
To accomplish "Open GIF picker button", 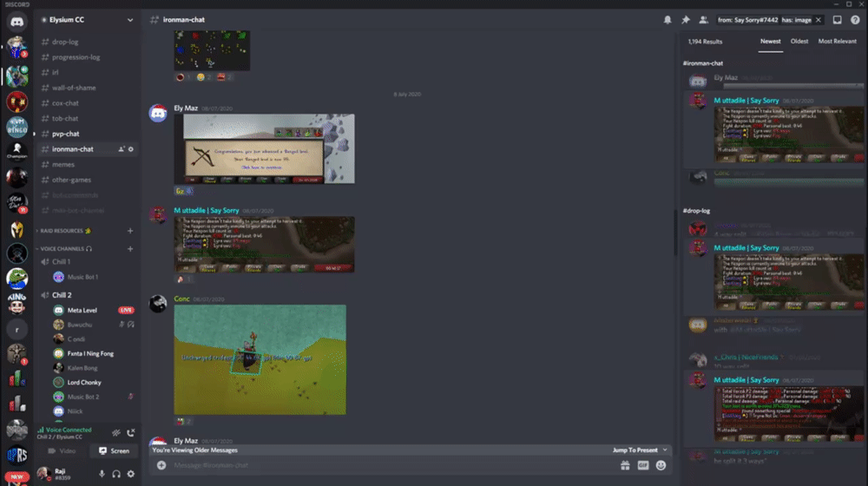I will [x=642, y=465].
